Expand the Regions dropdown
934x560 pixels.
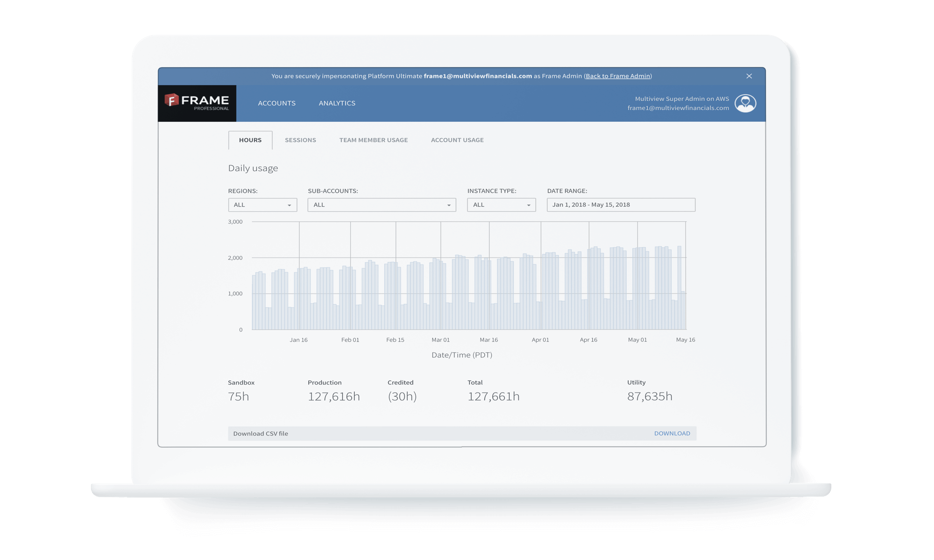262,205
